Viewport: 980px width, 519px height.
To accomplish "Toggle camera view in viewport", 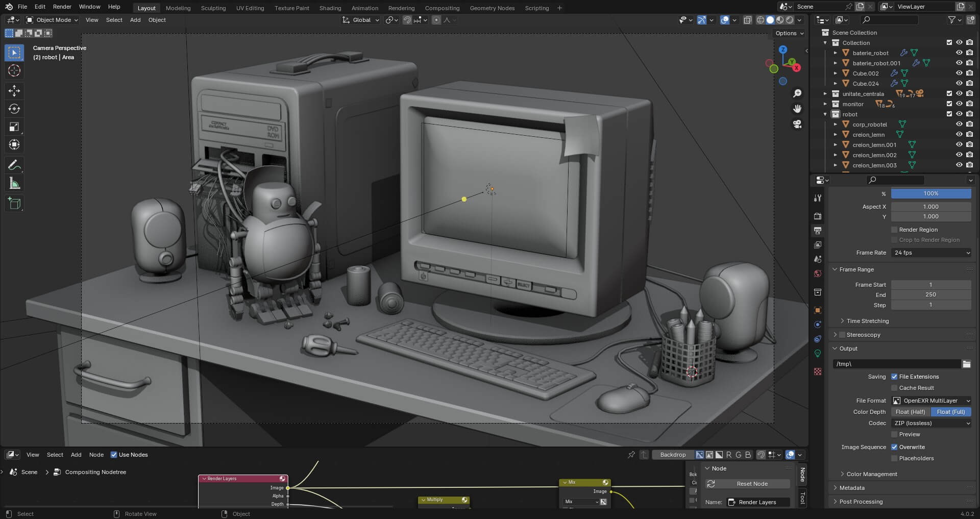I will pos(797,124).
